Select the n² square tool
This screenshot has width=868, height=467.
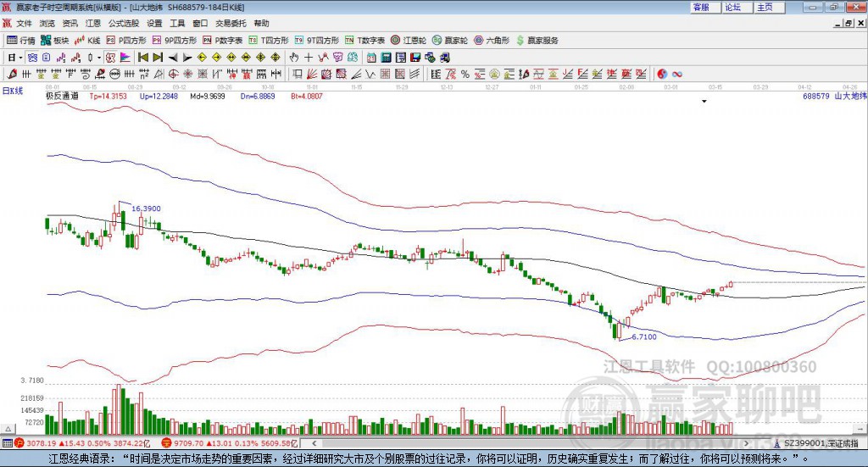144,74
